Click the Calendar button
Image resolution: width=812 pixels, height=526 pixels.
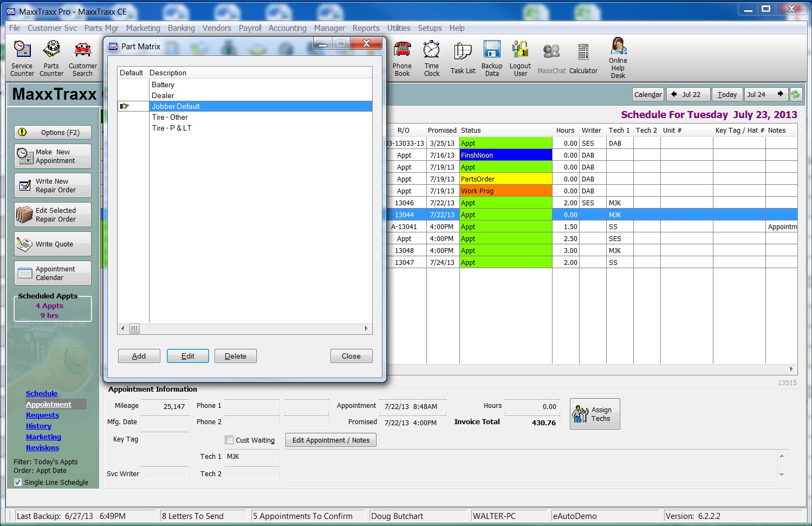648,94
